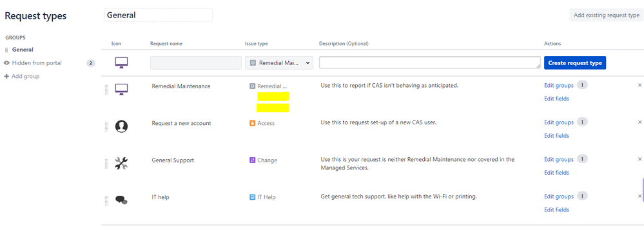Click the Description text area
644x232 pixels.
(x=430, y=63)
